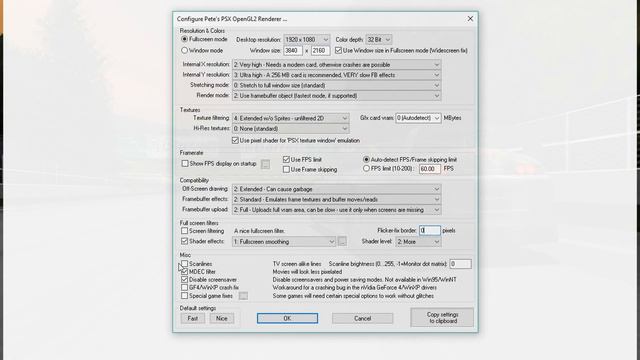Close the configuration dialog
This screenshot has width=640, height=360.
point(470,19)
